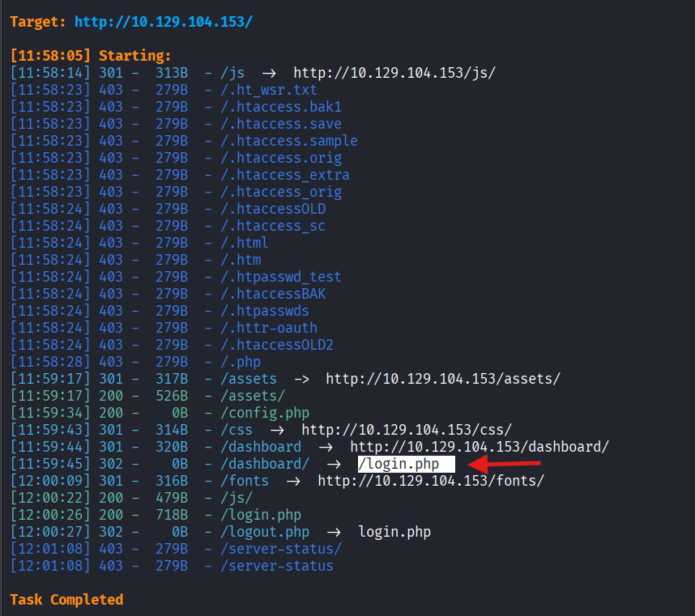Viewport: 695px width, 616px height.
Task: Click the highlighted /login.php redirect target
Action: tap(399, 464)
